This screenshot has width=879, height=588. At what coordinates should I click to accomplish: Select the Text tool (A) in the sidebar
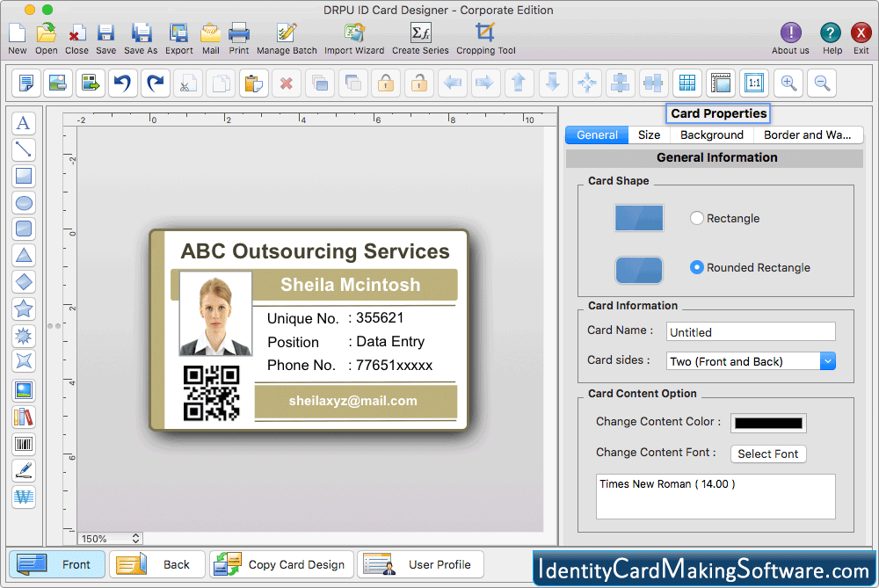24,123
